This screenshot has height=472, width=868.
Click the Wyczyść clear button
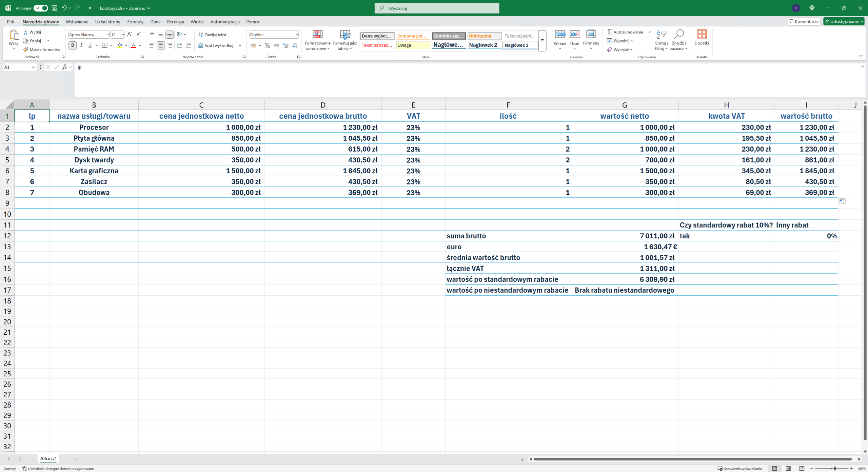[x=619, y=50]
